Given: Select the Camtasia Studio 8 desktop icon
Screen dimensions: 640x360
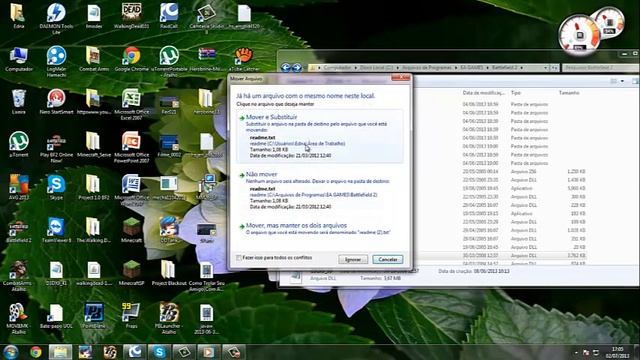Looking at the screenshot, I should (x=206, y=18).
